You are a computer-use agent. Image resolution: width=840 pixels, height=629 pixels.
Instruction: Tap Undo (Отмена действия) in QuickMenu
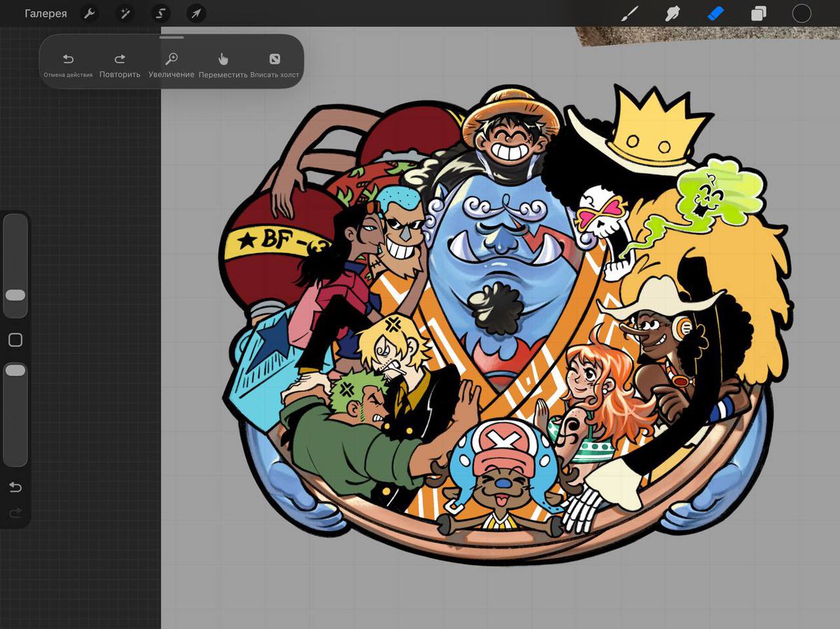point(68,65)
